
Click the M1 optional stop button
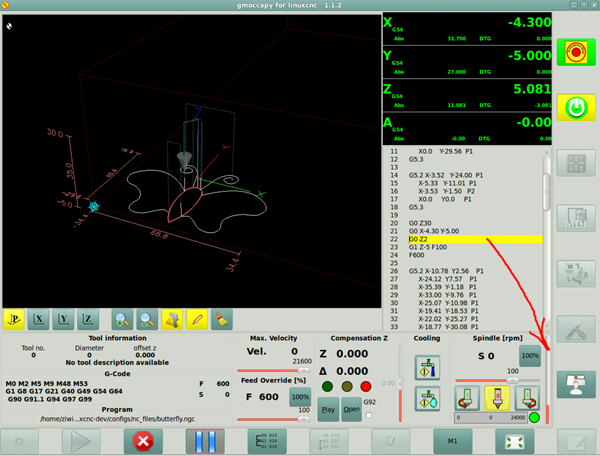point(452,441)
